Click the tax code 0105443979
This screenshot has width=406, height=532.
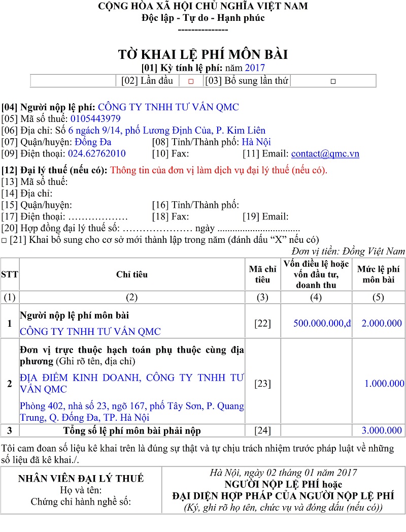point(95,119)
